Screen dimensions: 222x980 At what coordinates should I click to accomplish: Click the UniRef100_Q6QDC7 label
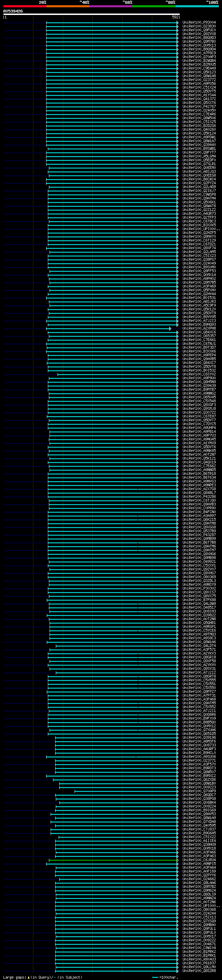point(199,795)
